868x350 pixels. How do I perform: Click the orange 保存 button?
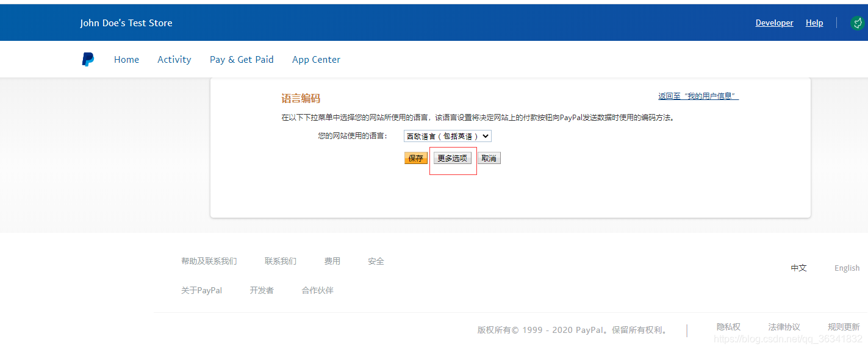click(x=416, y=158)
